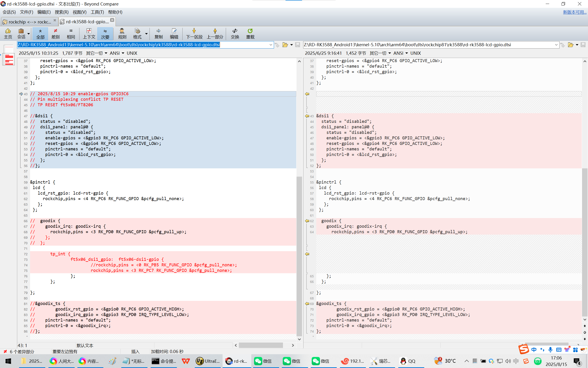
Task: Click the copy-to-left arrow at right line 43
Action: point(307,116)
